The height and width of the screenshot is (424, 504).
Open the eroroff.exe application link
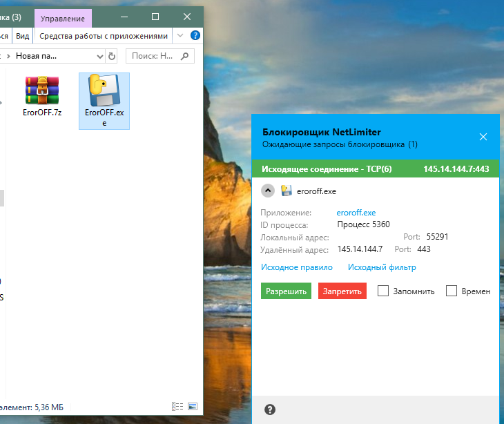[x=356, y=213]
